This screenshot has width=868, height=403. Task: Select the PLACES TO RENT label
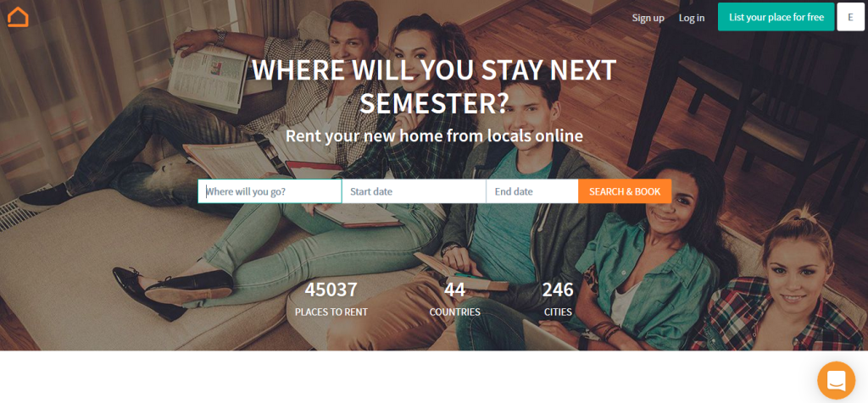331,312
